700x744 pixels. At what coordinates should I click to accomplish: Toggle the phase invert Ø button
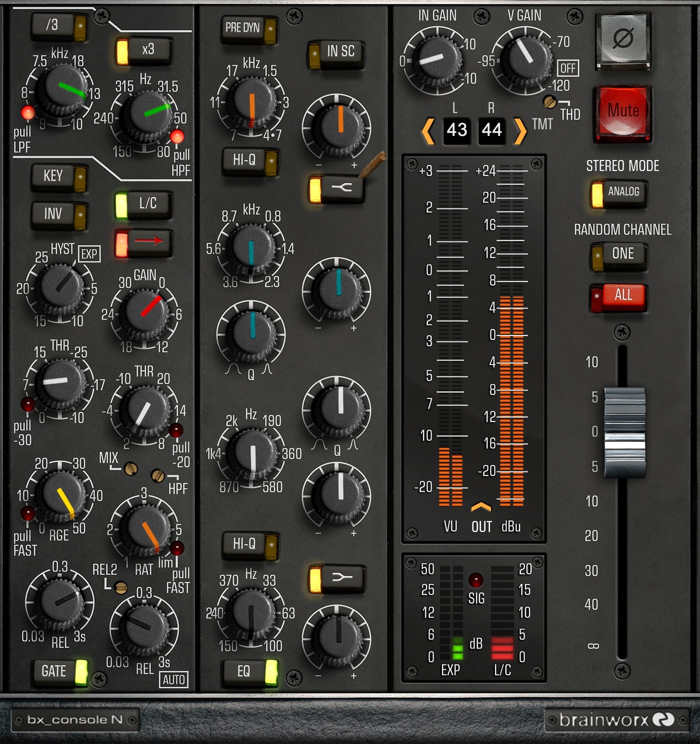(x=623, y=39)
